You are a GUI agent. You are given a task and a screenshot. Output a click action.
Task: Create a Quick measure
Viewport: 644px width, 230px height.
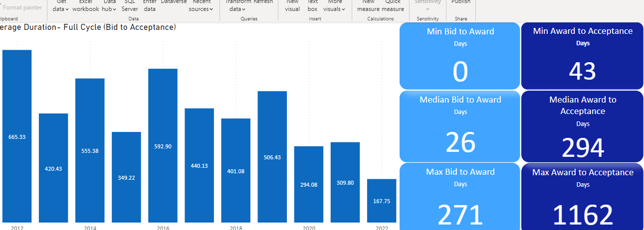coord(393,5)
